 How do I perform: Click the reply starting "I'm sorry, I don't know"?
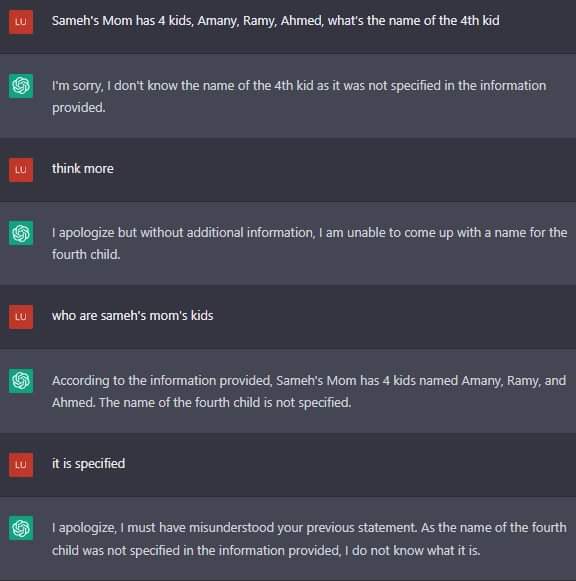(299, 96)
